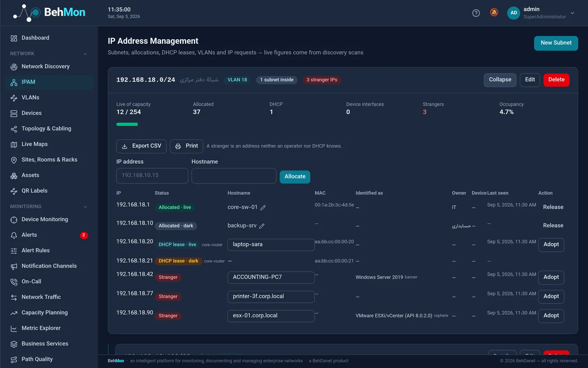
Task: Click the Allocated · live status badge
Action: tap(175, 208)
